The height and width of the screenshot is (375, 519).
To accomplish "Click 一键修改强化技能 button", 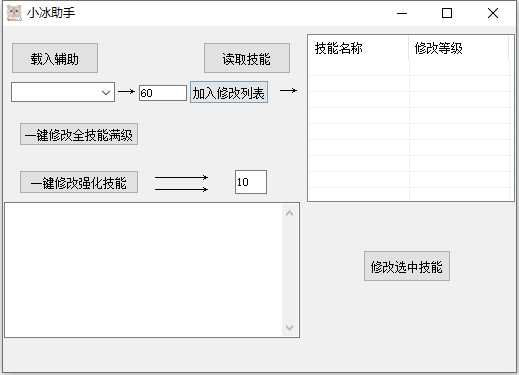I will point(79,182).
